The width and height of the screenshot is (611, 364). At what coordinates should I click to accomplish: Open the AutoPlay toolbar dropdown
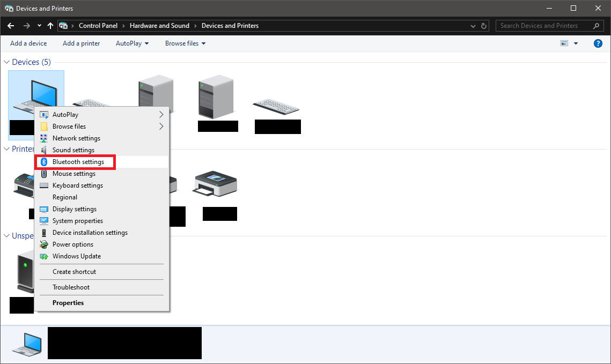point(132,43)
